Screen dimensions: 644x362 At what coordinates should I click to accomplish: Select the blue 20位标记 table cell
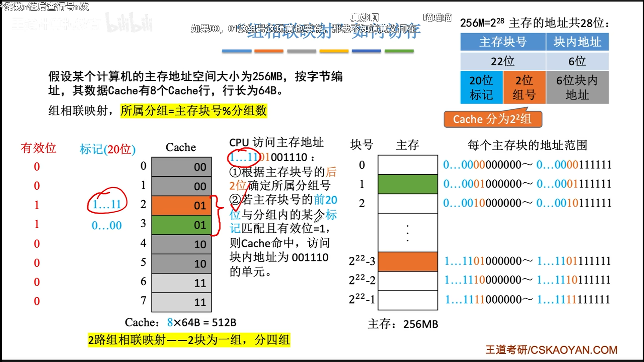[x=481, y=87]
